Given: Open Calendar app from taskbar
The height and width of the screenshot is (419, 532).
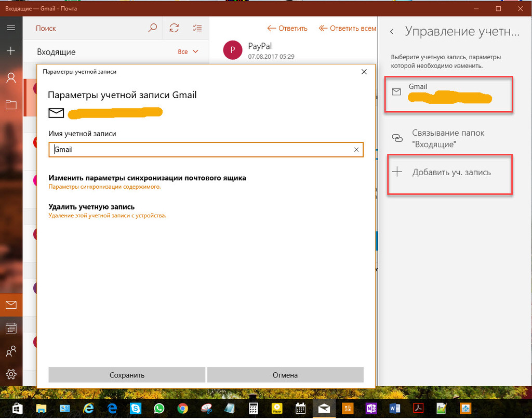Looking at the screenshot, I should 300,409.
